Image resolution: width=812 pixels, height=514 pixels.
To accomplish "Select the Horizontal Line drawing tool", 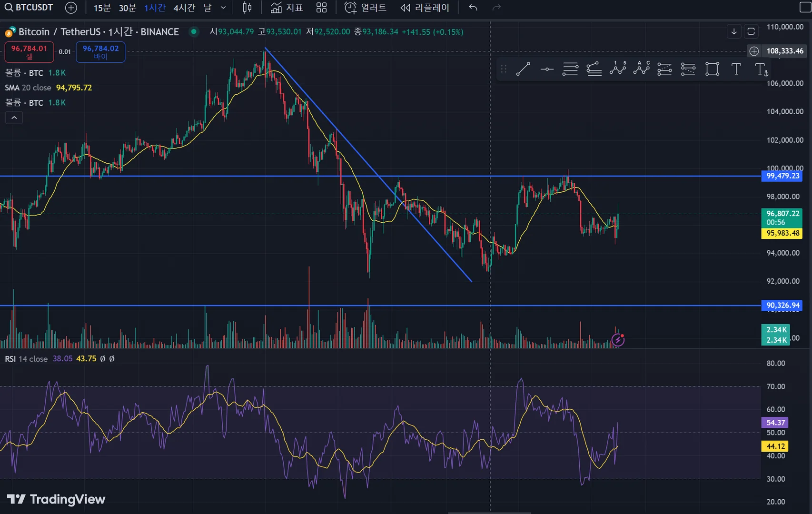I will pos(547,69).
